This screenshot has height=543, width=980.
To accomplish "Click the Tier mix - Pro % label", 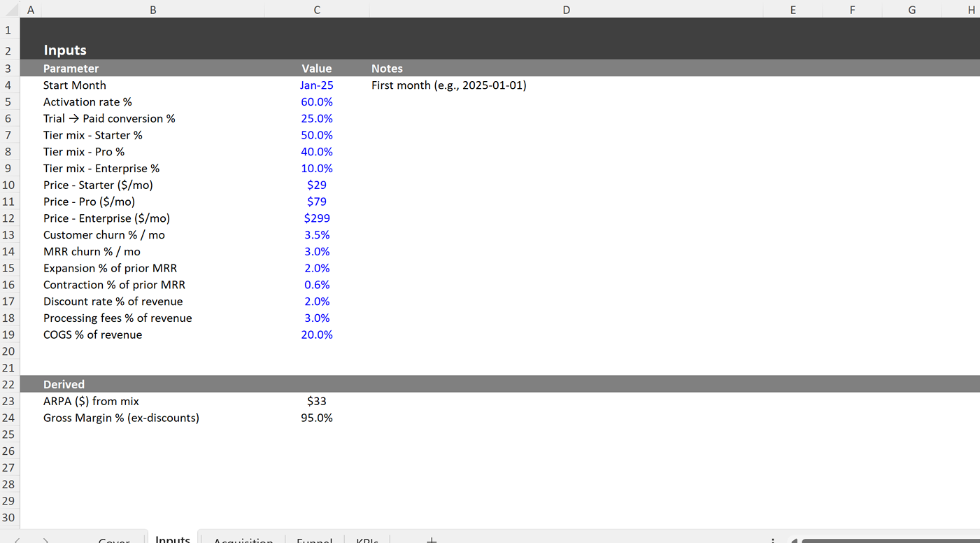I will (84, 152).
